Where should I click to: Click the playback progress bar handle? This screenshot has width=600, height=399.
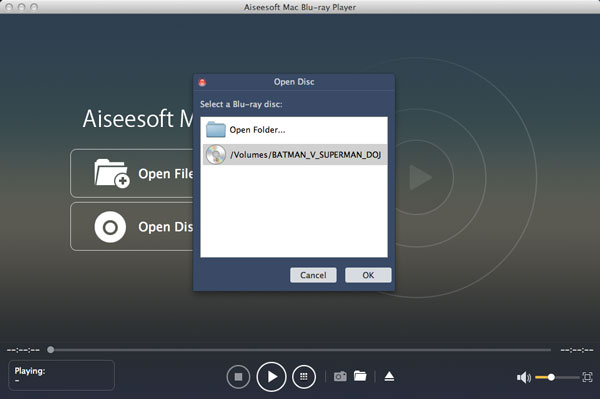(x=51, y=350)
